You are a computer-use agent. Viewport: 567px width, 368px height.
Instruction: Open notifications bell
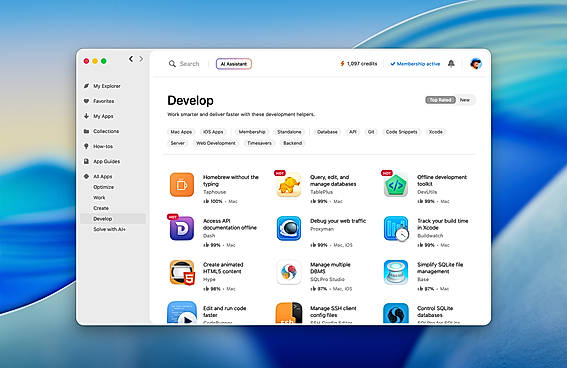tap(451, 64)
